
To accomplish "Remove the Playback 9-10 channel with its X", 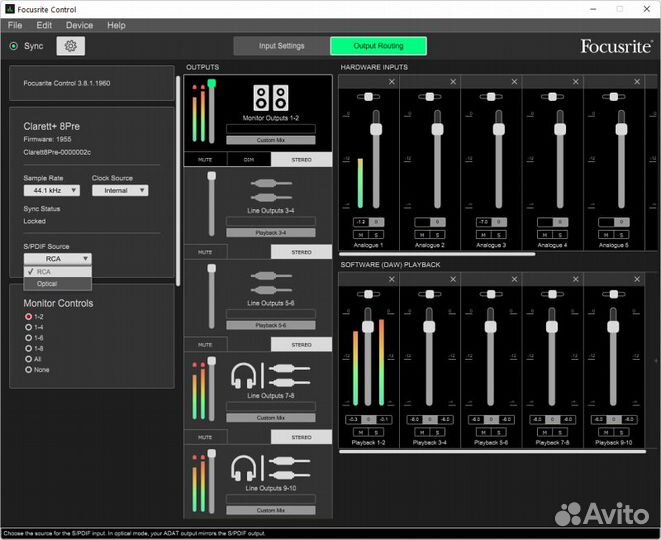I will 637,279.
